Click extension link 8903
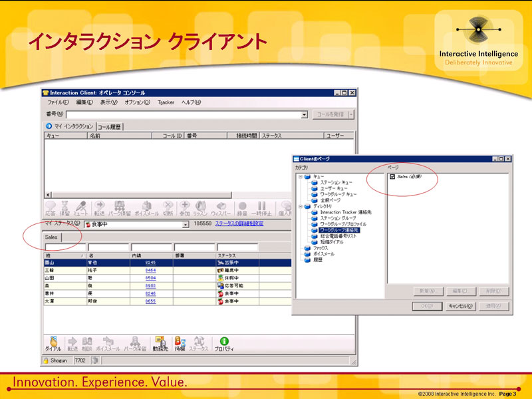Image resolution: width=532 pixels, height=399 pixels. pos(150,286)
